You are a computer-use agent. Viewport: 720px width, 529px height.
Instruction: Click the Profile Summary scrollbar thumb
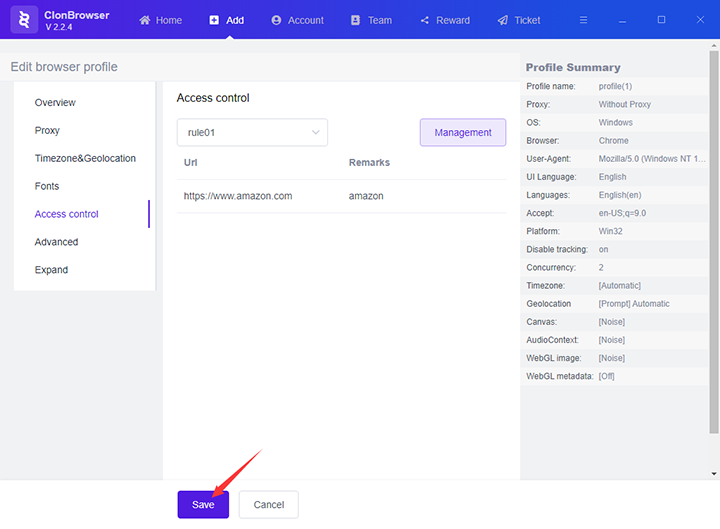click(714, 242)
